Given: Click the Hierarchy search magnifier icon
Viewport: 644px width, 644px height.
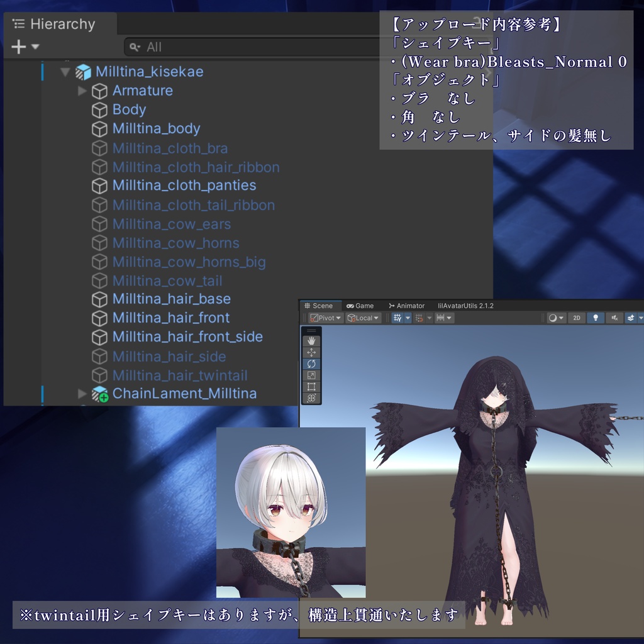Looking at the screenshot, I should point(135,47).
